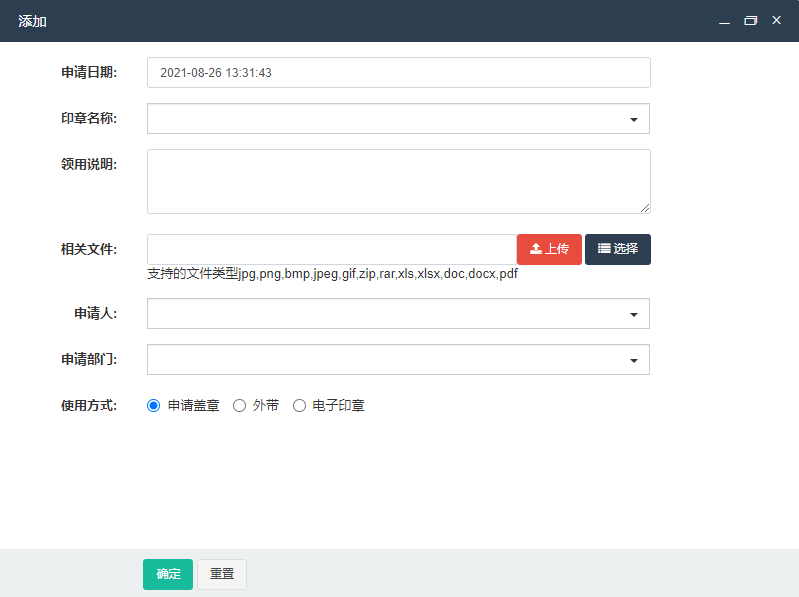Viewport: 799px width, 597px height.
Task: Select the 申请盖章 radio option
Action: tap(153, 405)
